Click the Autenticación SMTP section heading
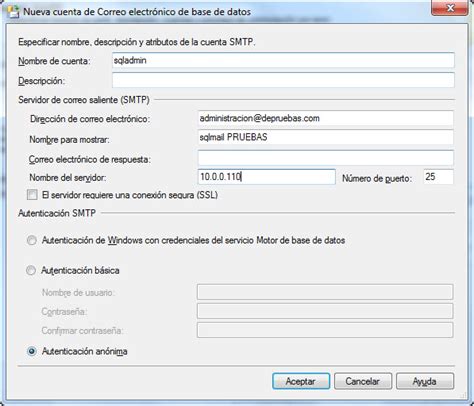The width and height of the screenshot is (474, 406). pyautogui.click(x=57, y=213)
